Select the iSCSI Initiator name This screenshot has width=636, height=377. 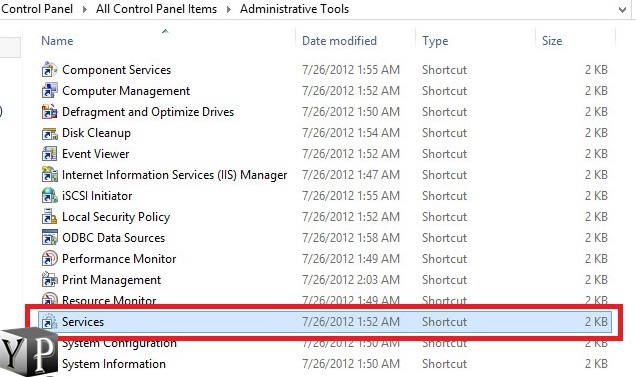(97, 196)
